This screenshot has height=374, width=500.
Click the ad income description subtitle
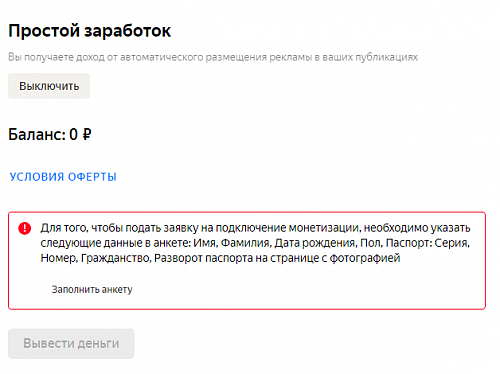point(213,57)
